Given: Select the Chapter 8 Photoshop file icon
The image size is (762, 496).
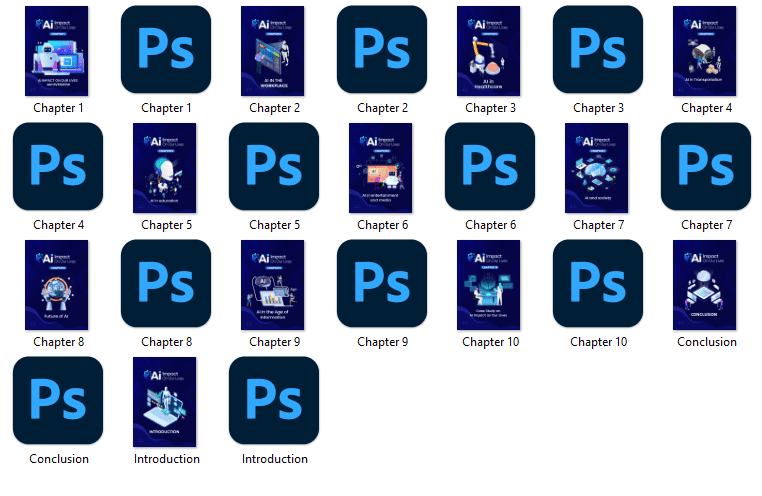Looking at the screenshot, I should pos(166,284).
